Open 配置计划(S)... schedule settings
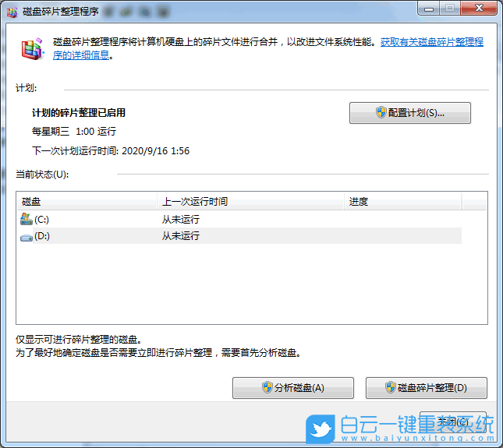 click(410, 113)
